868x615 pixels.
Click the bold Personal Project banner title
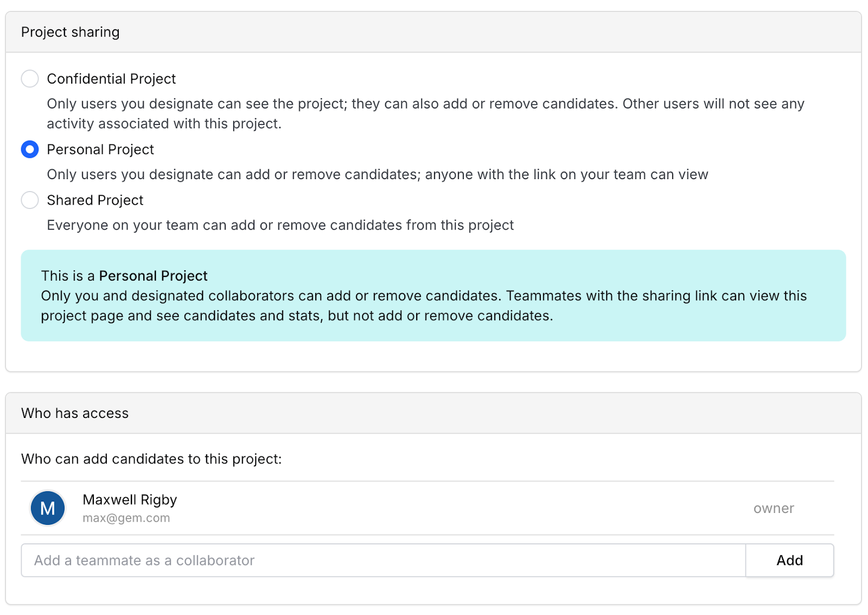tap(153, 276)
